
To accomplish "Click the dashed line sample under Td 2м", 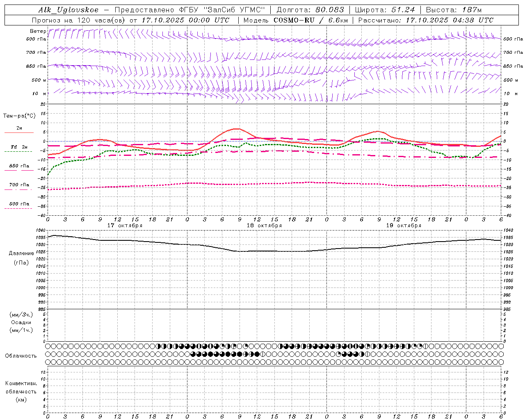I will pos(18,152).
